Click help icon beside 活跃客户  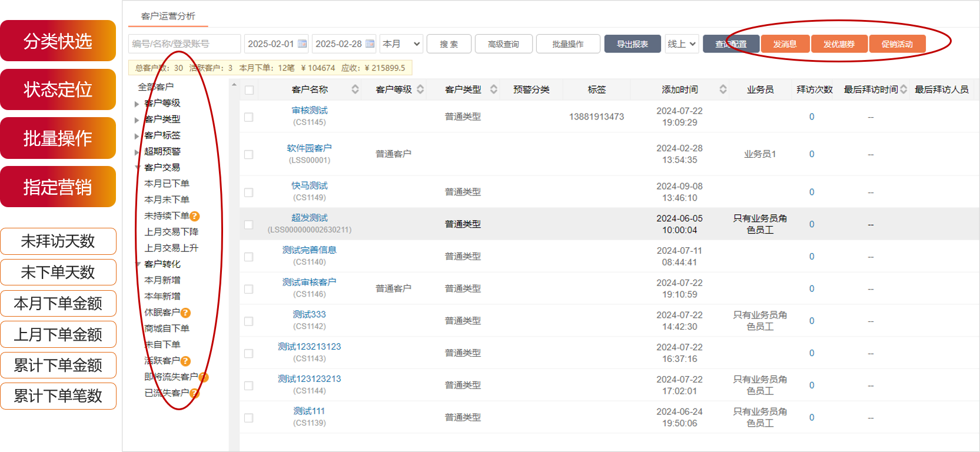pos(185,361)
